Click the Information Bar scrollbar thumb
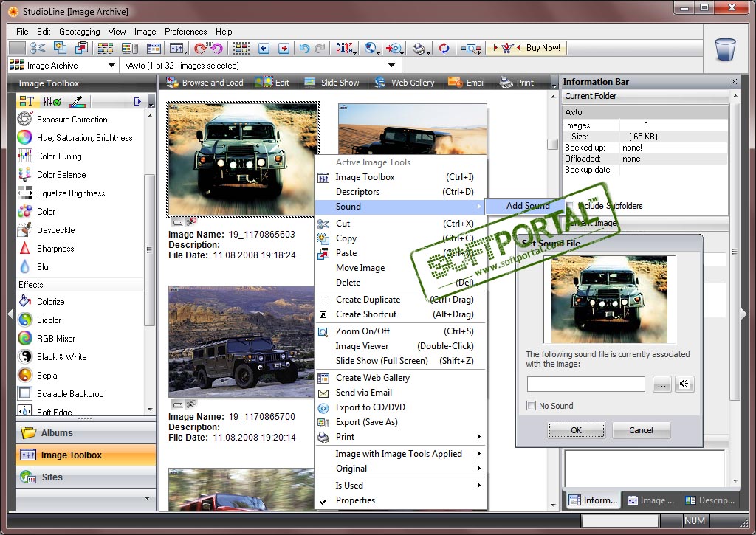Viewport: 756px width, 535px height. point(735,251)
